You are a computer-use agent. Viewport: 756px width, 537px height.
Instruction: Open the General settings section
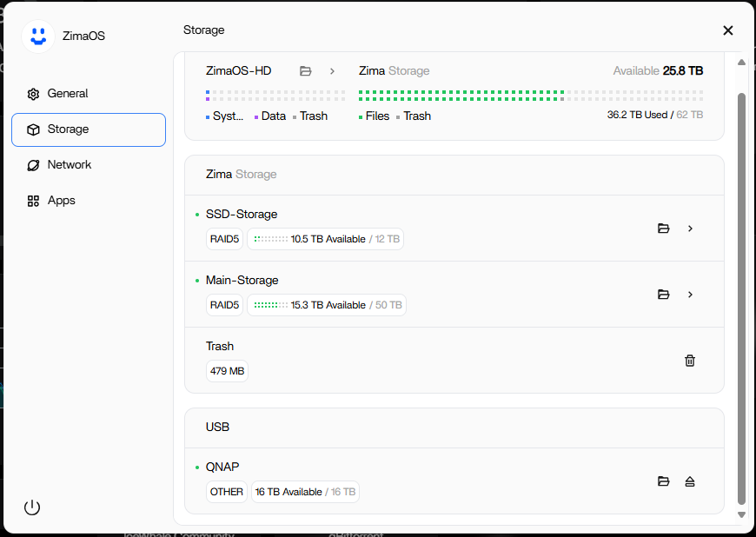click(89, 94)
